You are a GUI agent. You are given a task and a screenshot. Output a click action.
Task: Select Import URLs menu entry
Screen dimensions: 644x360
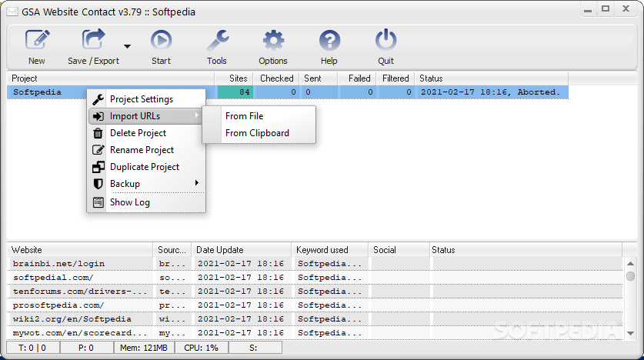145,116
